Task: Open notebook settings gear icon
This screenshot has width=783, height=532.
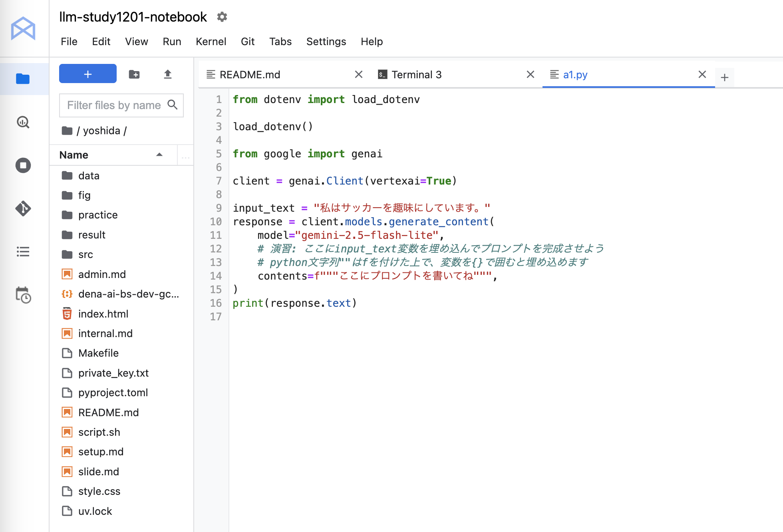Action: click(x=222, y=17)
